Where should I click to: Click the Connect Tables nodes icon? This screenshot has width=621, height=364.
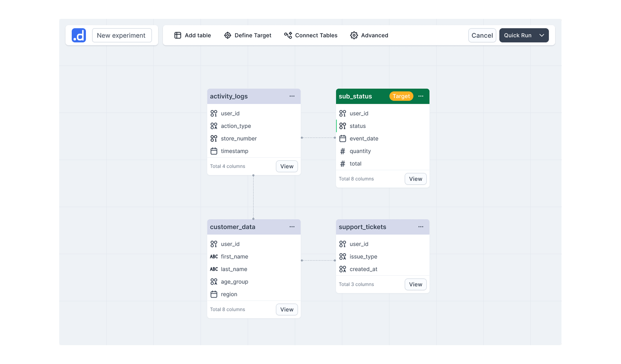(288, 35)
